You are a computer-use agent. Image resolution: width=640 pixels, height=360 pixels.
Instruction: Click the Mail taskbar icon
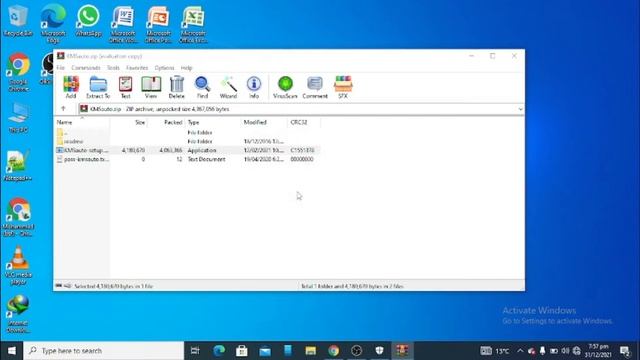(265, 351)
